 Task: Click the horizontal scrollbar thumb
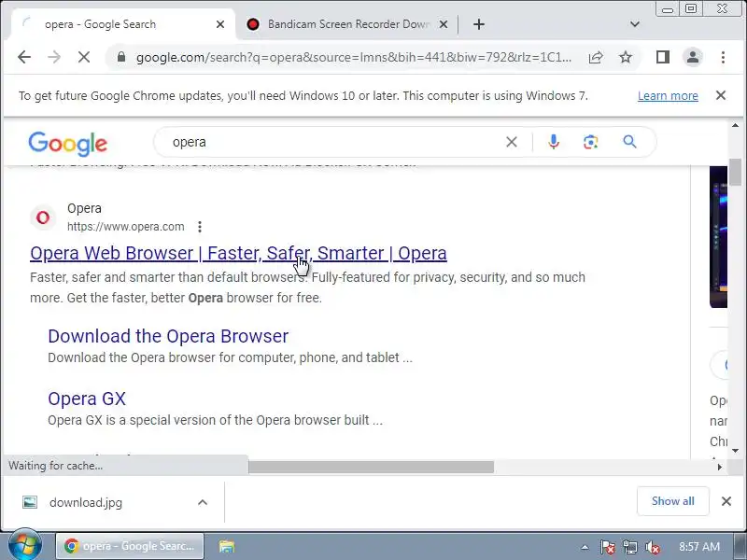pyautogui.click(x=371, y=468)
